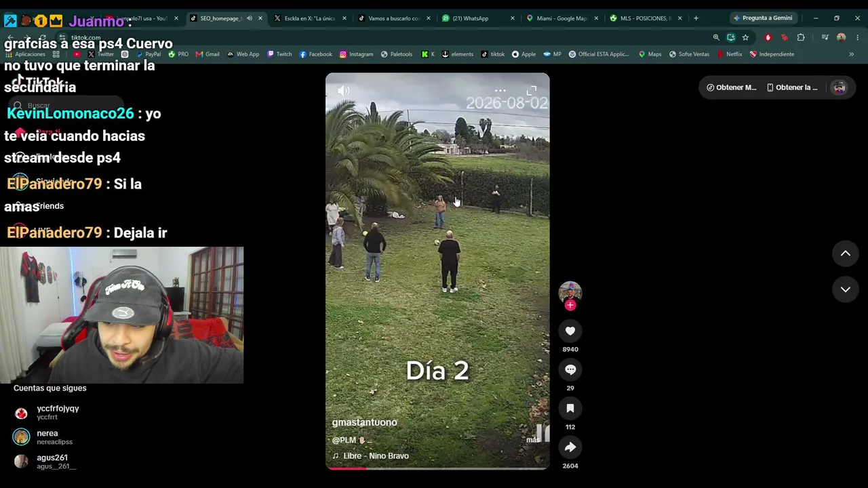Open the Web App bookmark
The image size is (868, 488).
coord(243,54)
